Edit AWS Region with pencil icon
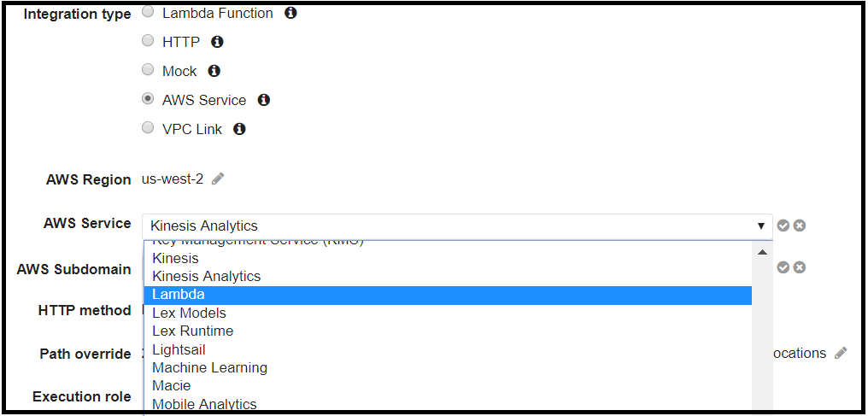The image size is (868, 416). click(x=218, y=179)
